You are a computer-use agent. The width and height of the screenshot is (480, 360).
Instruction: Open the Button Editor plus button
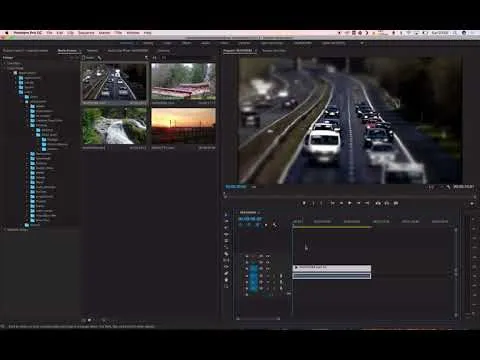click(x=472, y=203)
